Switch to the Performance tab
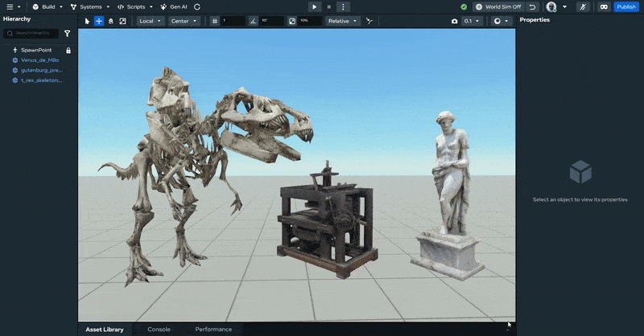 click(213, 330)
